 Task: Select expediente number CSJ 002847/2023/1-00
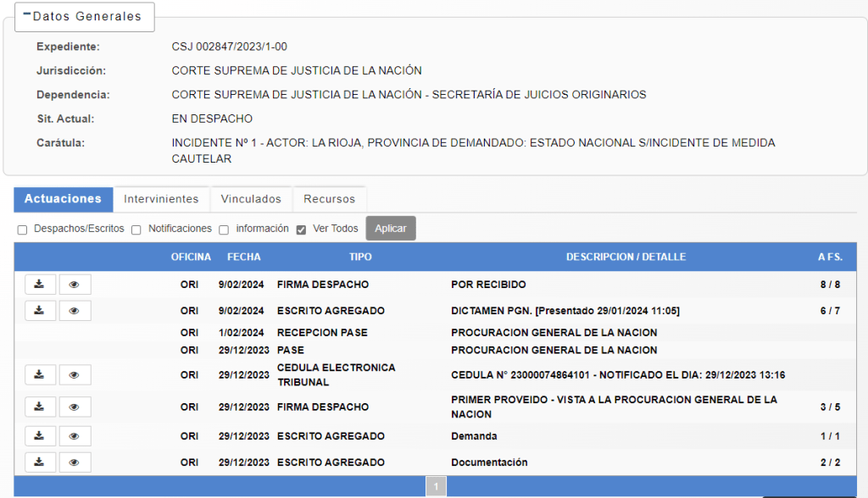click(x=229, y=47)
